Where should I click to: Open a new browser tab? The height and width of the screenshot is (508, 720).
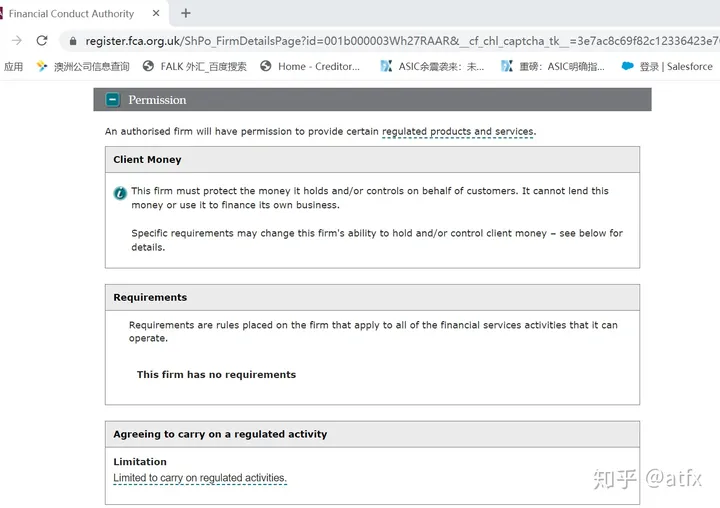coord(186,14)
